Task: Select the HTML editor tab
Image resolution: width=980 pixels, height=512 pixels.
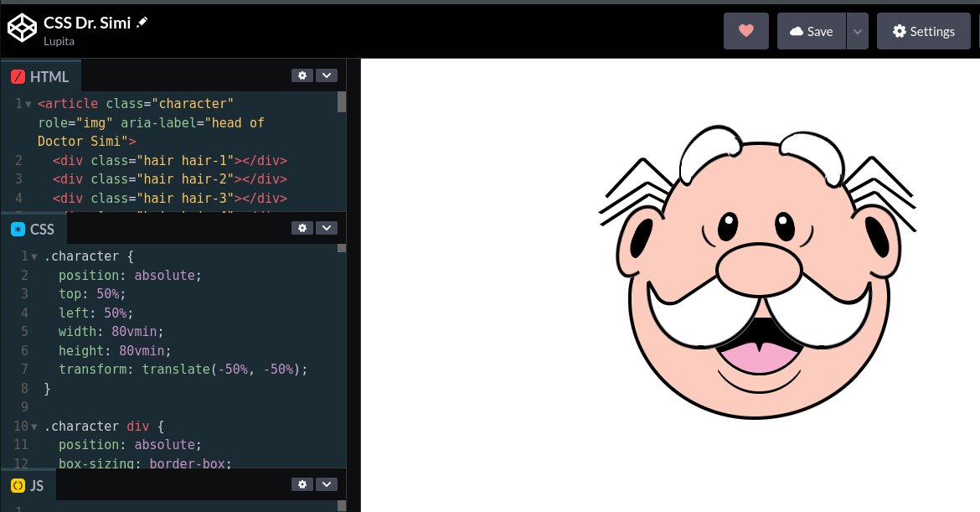Action: [41, 76]
